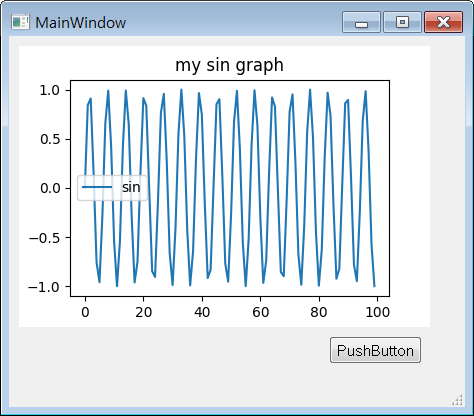Click the MainWindow application icon in title bar

[x=20, y=22]
